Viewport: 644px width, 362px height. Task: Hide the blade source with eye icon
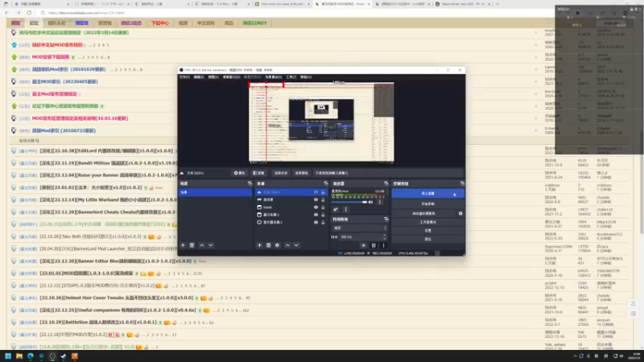[x=316, y=208]
